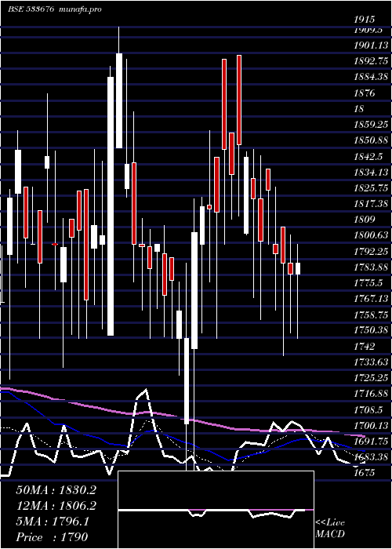Click the 1859.25 price axis label

(x=371, y=125)
